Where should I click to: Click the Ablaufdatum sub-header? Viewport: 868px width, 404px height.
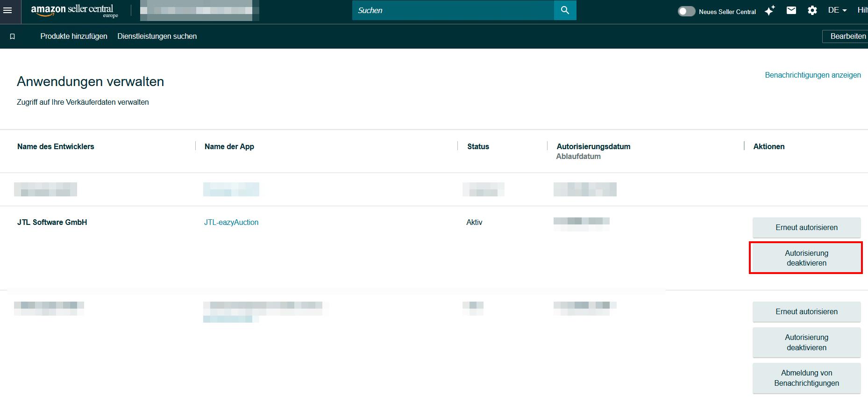(x=578, y=156)
